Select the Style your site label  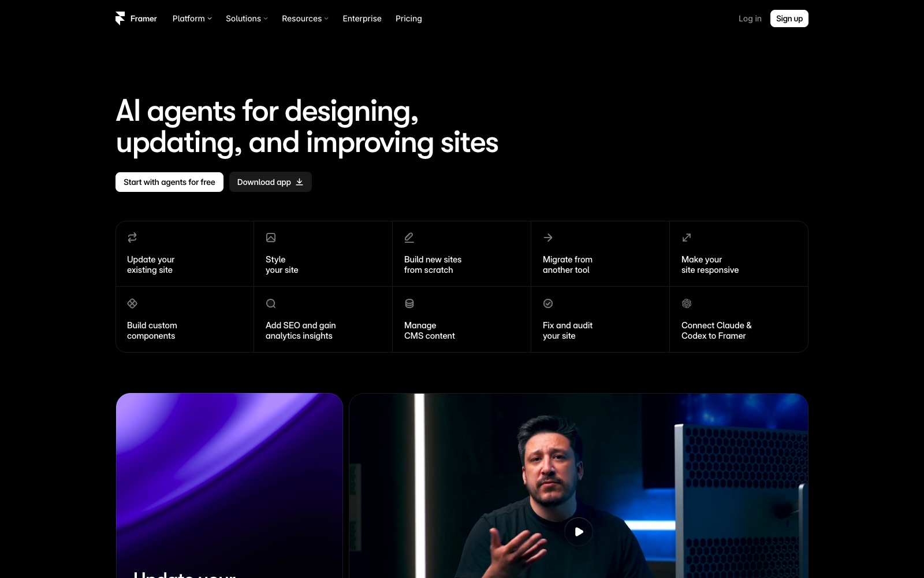282,265
